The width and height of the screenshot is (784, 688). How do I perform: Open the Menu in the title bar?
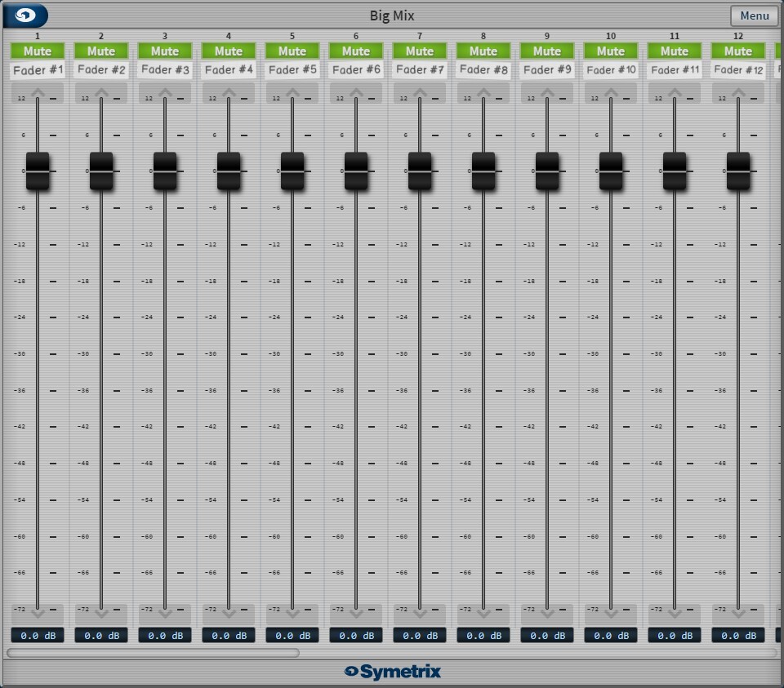pyautogui.click(x=754, y=16)
